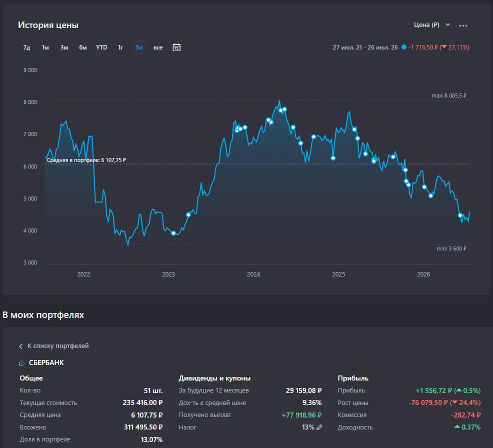Click the trade marker at the 2023 price low

(173, 233)
